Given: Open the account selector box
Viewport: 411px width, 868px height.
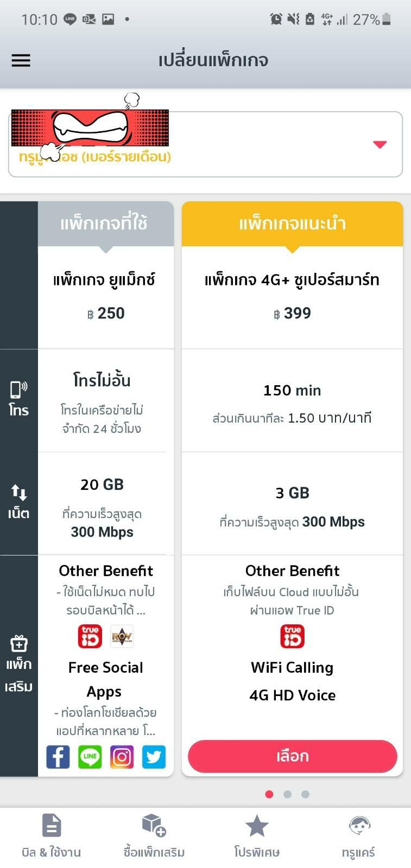Looking at the screenshot, I should [x=205, y=144].
